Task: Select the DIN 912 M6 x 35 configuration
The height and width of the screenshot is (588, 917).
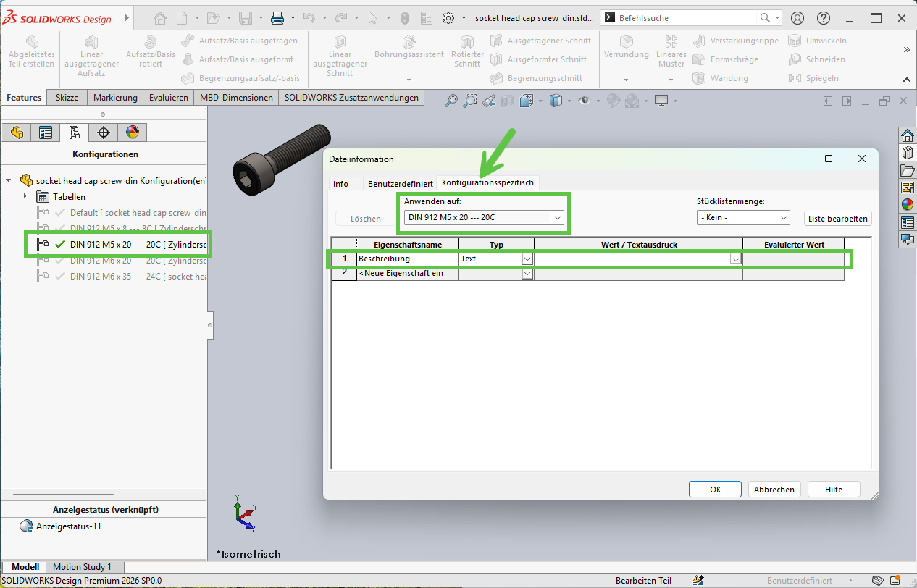Action: (138, 277)
